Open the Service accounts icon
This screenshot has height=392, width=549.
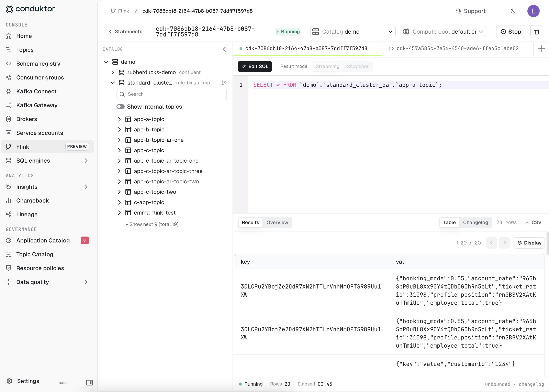point(9,133)
